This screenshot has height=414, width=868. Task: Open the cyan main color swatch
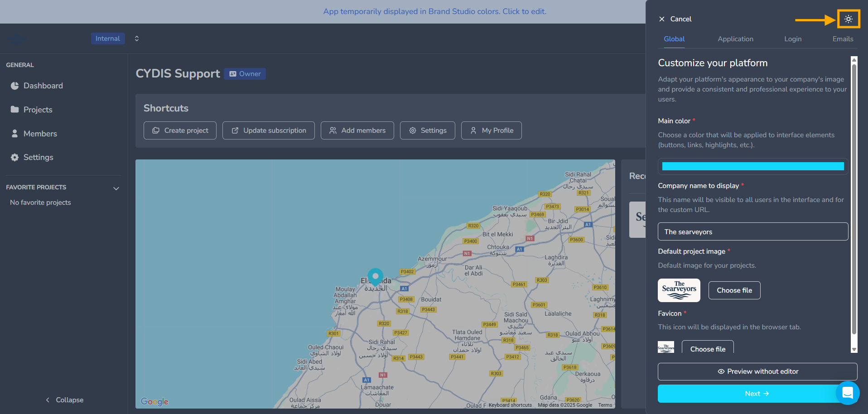752,166
